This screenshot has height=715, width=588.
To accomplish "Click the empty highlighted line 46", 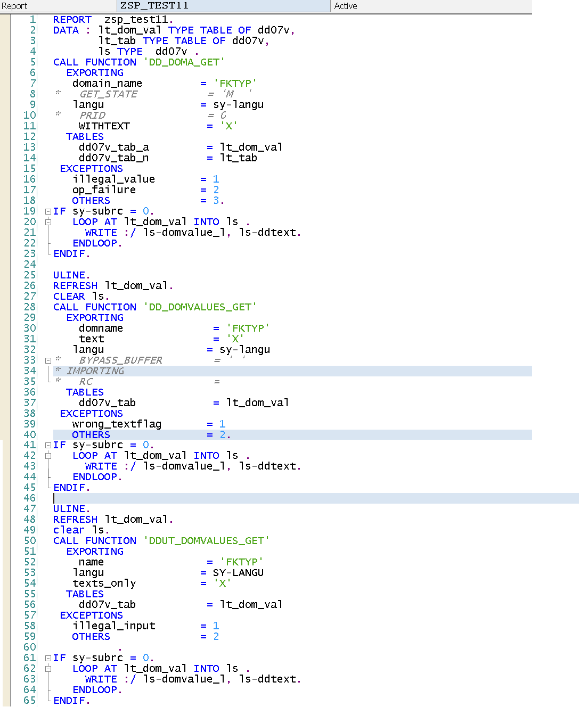I will pyautogui.click(x=107, y=498).
